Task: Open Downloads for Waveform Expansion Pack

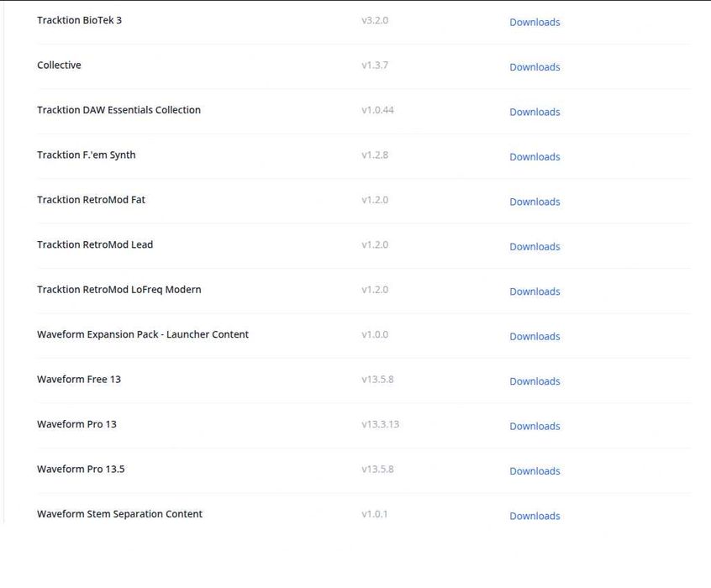Action: pos(535,337)
